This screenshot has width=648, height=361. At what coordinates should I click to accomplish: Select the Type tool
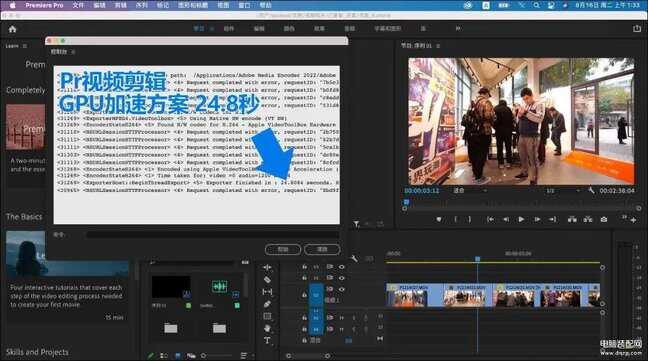tap(267, 340)
